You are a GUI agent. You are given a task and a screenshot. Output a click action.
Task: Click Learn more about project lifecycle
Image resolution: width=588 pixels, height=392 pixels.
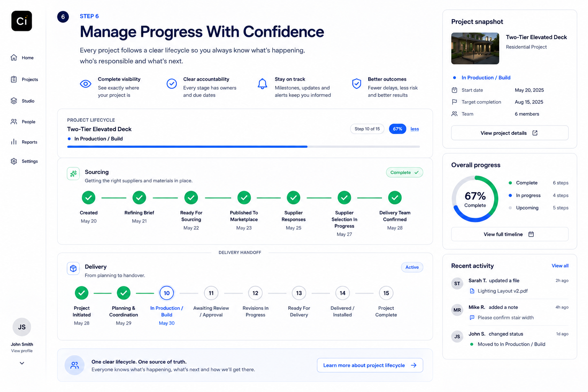point(370,365)
